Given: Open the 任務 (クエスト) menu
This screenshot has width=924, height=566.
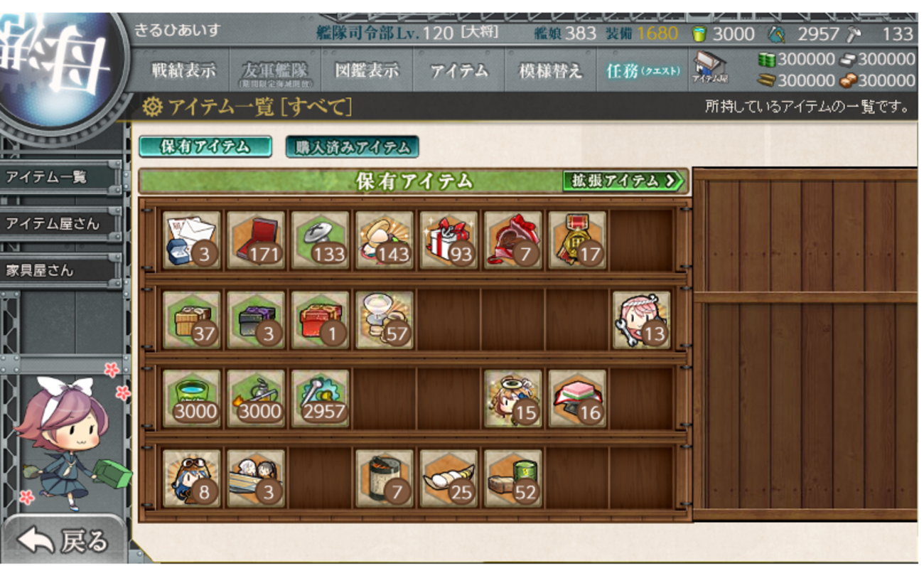Looking at the screenshot, I should (x=643, y=70).
